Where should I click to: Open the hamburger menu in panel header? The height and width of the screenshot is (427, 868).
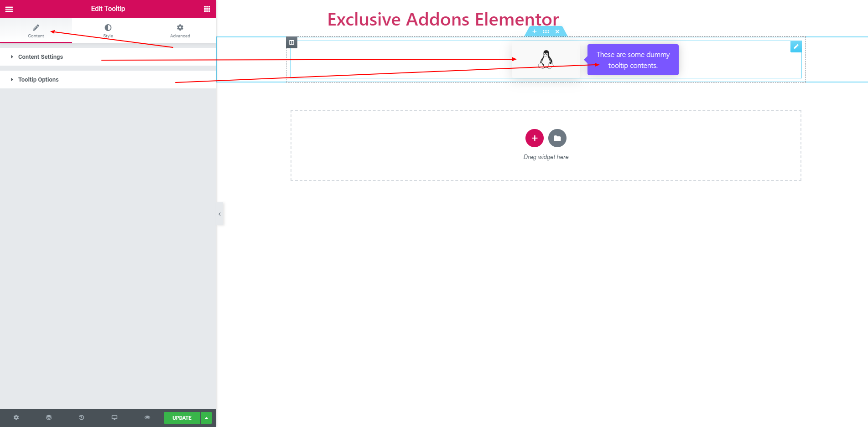click(9, 9)
